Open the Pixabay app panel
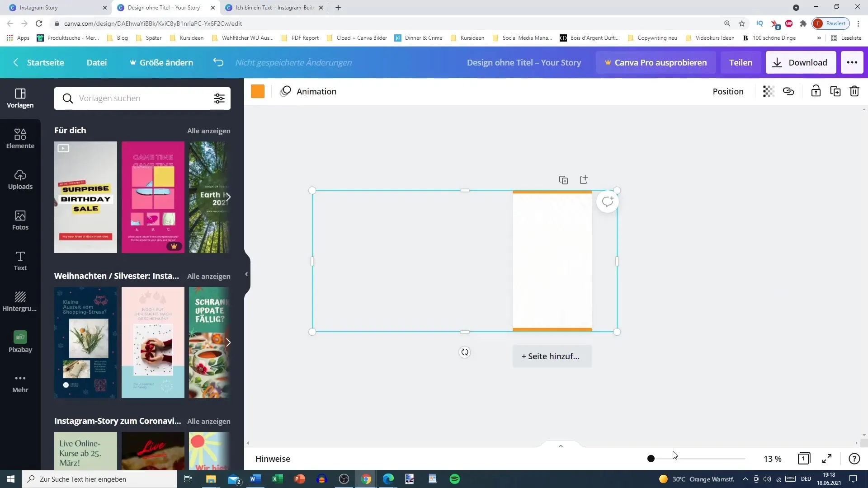 (20, 342)
